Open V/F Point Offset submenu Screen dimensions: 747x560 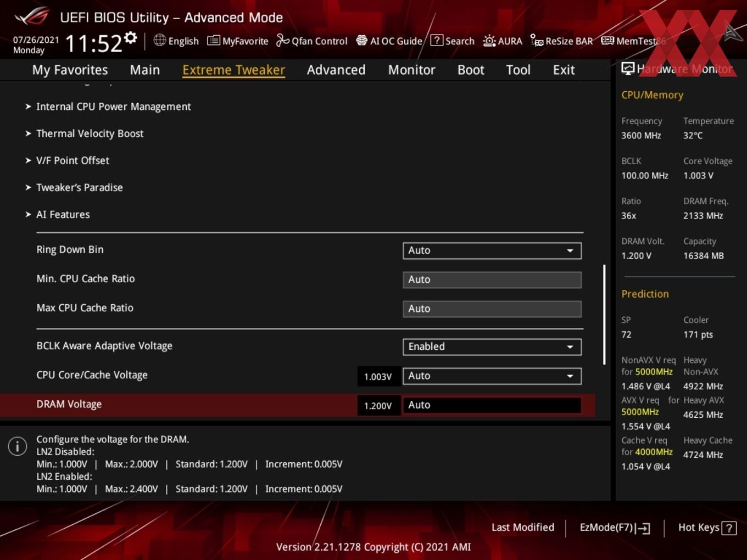point(73,160)
